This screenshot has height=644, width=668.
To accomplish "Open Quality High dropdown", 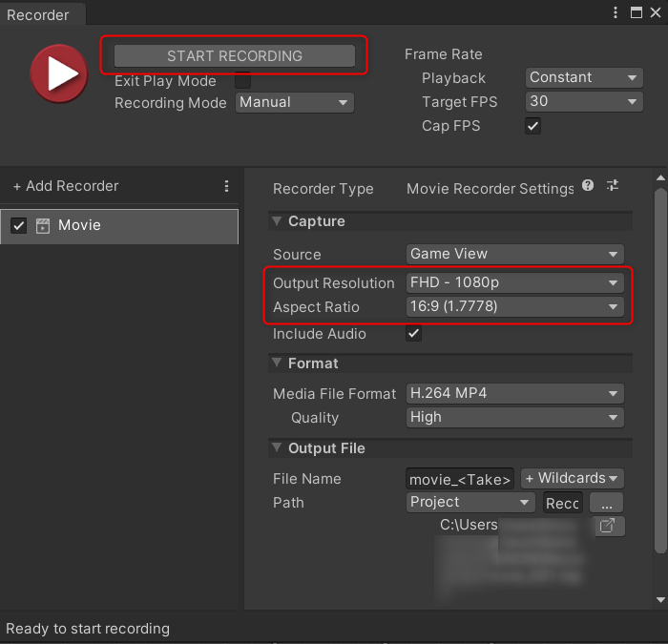I will (x=514, y=418).
